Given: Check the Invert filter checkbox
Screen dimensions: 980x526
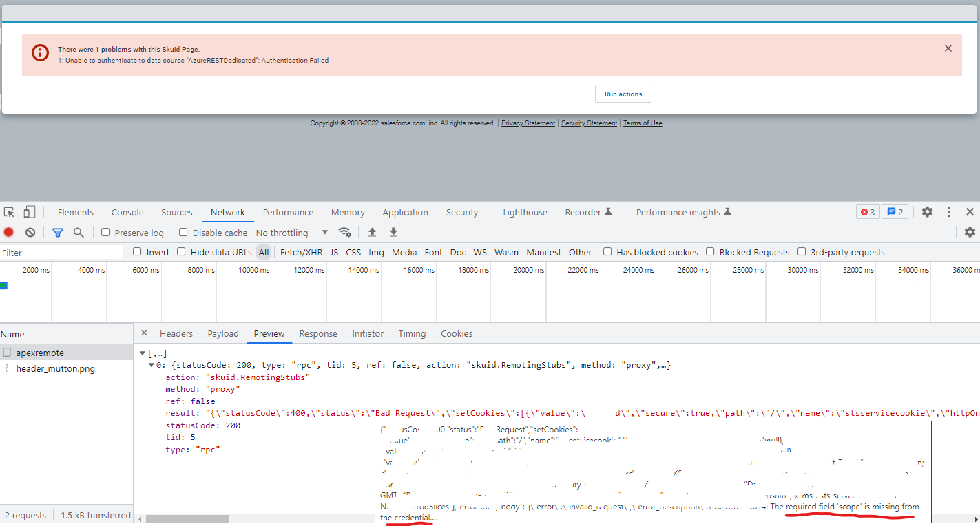Looking at the screenshot, I should (137, 251).
